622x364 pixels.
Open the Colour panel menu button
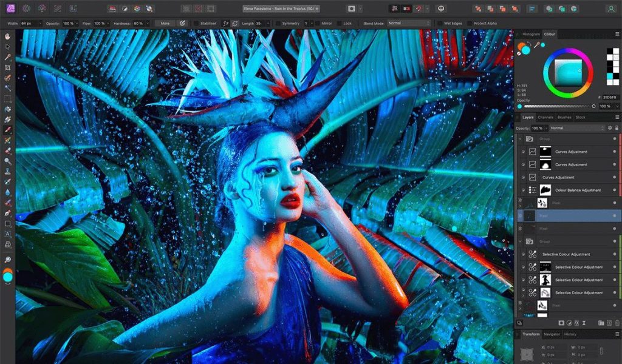point(617,34)
